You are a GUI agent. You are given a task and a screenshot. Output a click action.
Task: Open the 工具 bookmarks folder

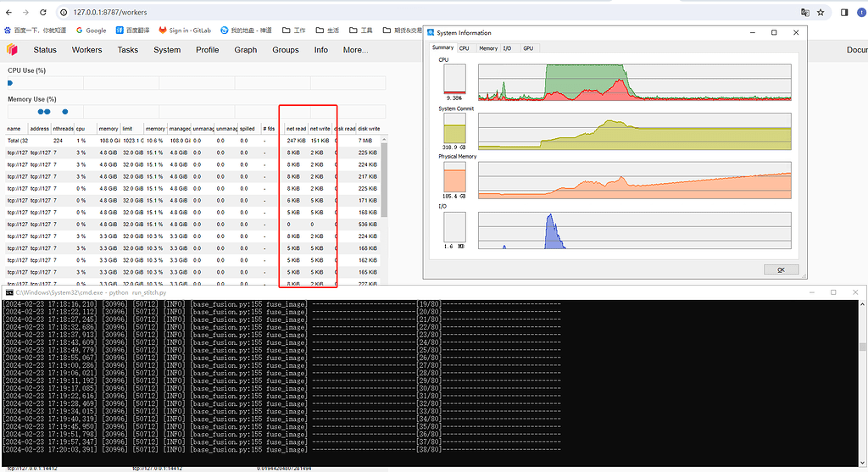point(360,30)
